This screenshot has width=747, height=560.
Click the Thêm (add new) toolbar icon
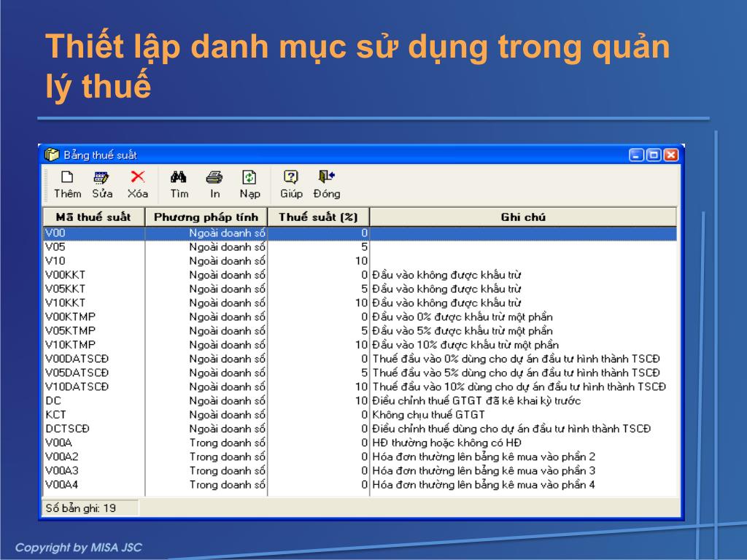(67, 178)
